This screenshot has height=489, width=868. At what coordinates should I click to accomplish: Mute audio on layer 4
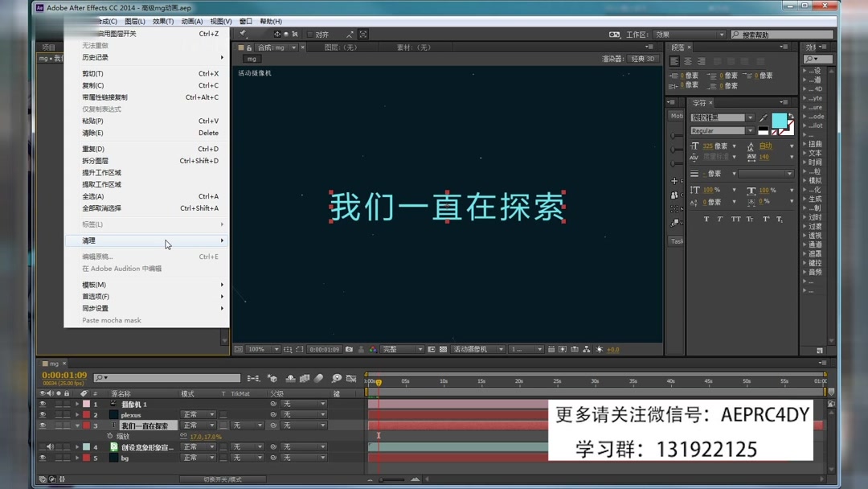point(51,446)
